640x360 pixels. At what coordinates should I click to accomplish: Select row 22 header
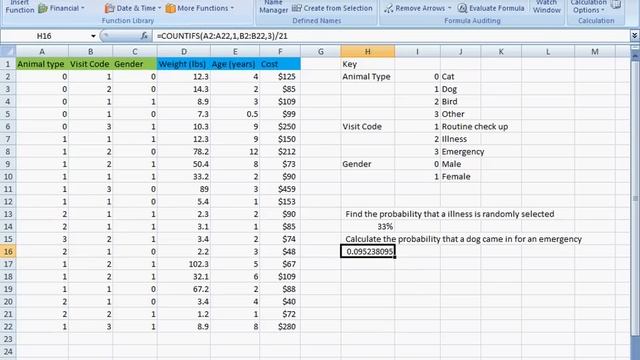8,327
